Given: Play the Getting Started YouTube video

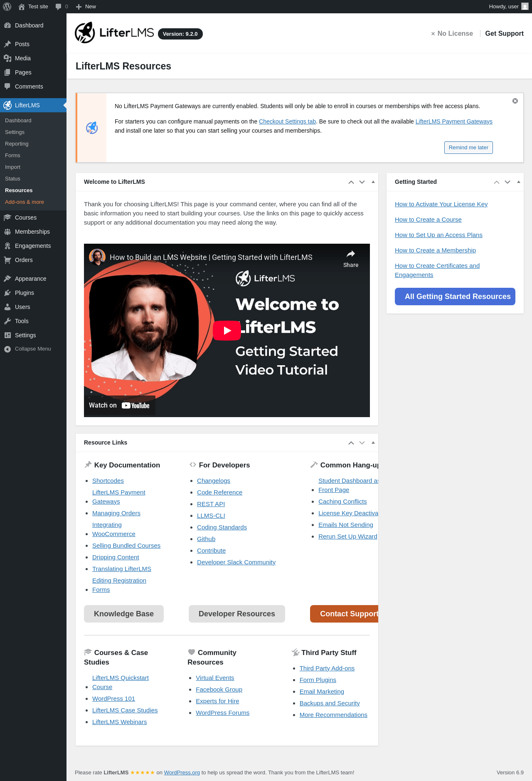Looking at the screenshot, I should [227, 331].
